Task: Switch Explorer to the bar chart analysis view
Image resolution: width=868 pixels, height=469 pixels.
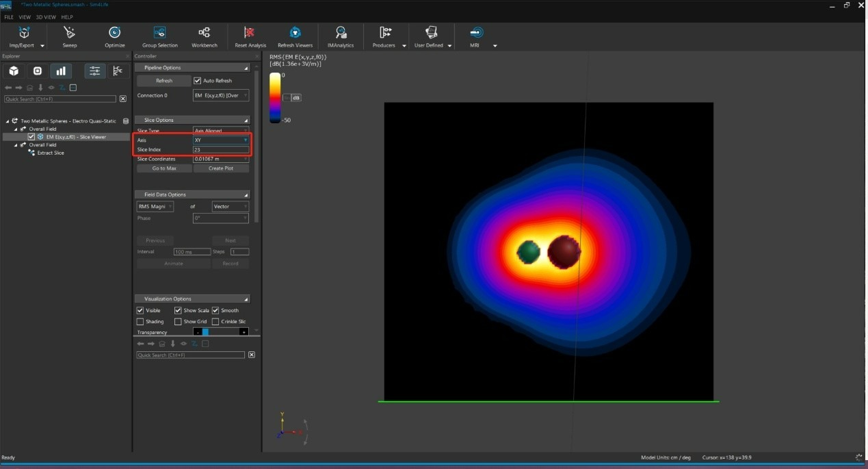Action: pos(61,71)
